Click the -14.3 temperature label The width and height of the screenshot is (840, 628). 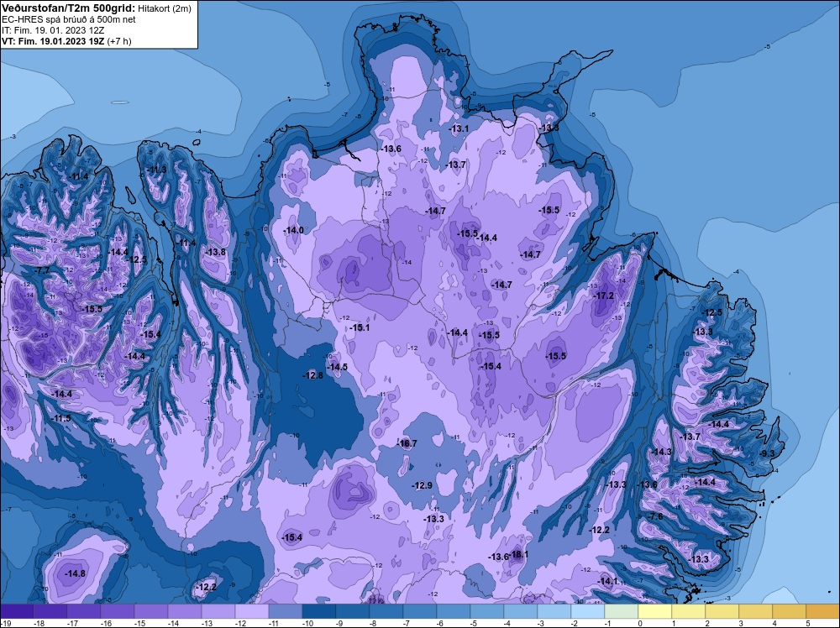coord(661,452)
